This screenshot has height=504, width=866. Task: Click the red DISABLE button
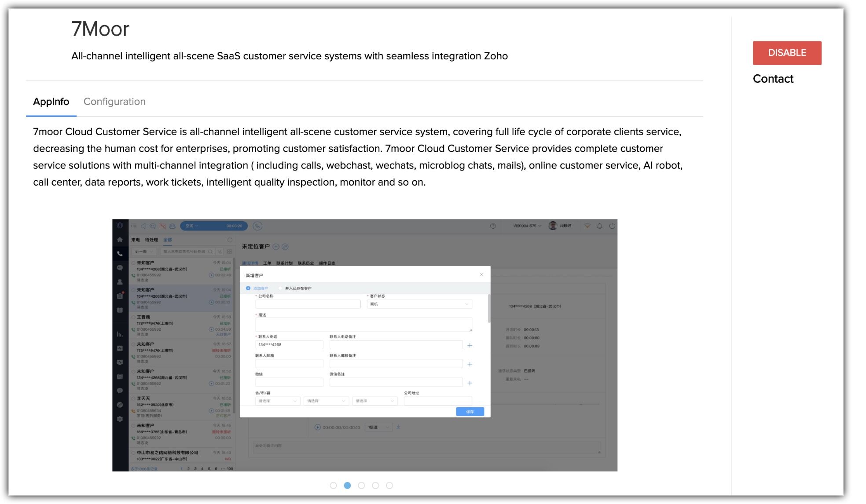point(787,53)
